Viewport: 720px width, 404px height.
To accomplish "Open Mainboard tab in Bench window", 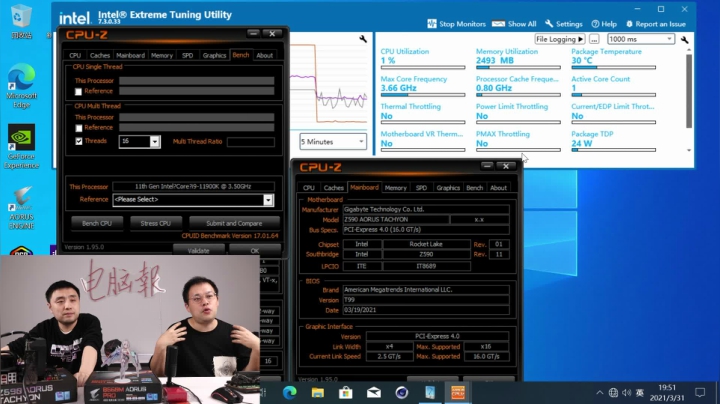I will tap(130, 55).
